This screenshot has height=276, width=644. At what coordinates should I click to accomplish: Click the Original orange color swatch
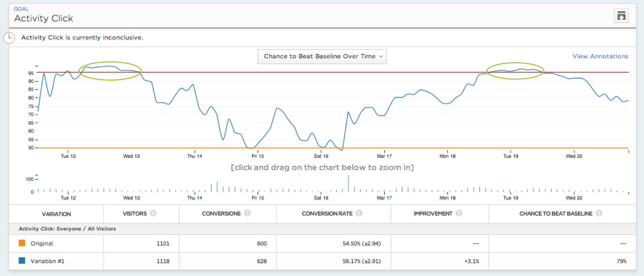click(22, 243)
